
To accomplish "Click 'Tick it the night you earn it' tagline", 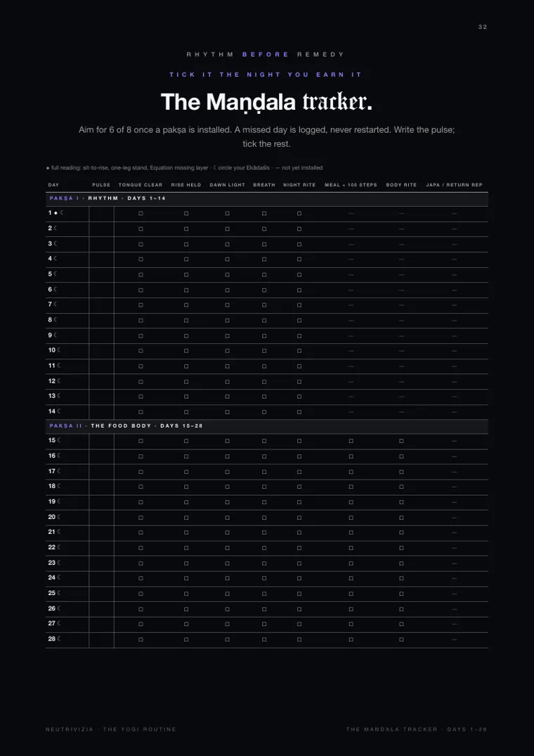I will click(266, 75).
